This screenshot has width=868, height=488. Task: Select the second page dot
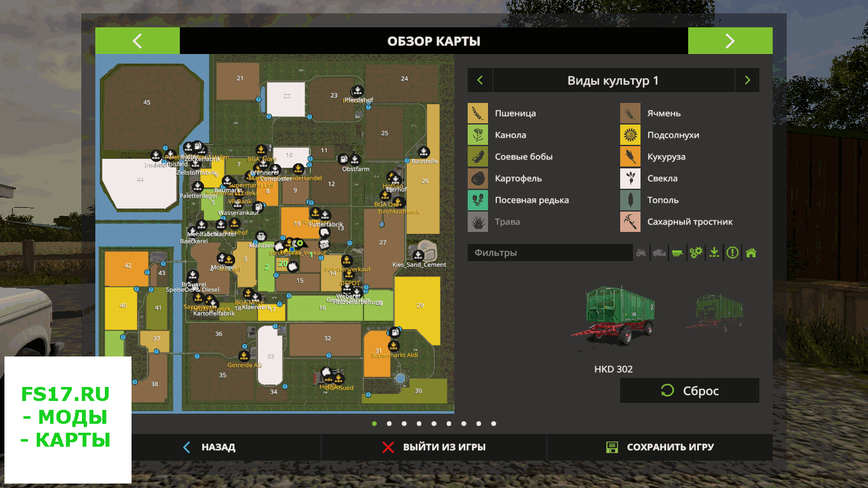tap(389, 423)
